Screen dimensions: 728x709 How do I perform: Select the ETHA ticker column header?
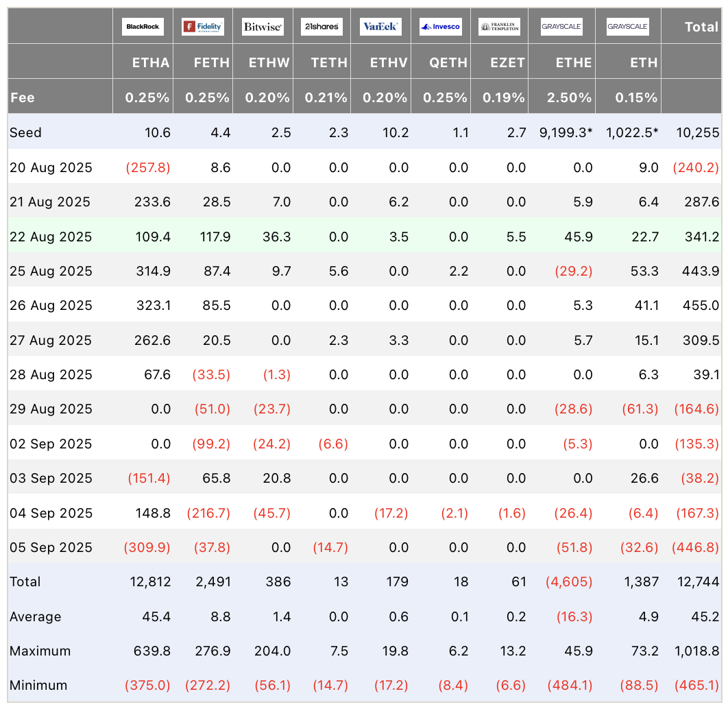(151, 62)
